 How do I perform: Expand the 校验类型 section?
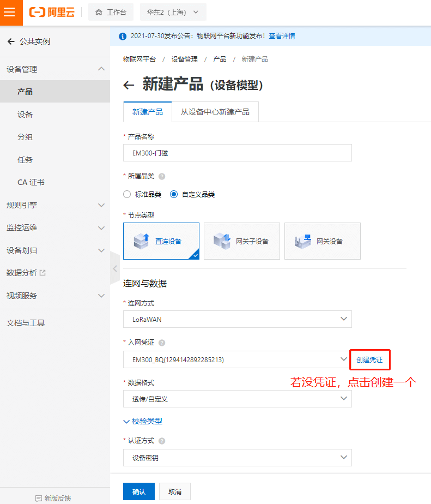click(x=143, y=421)
